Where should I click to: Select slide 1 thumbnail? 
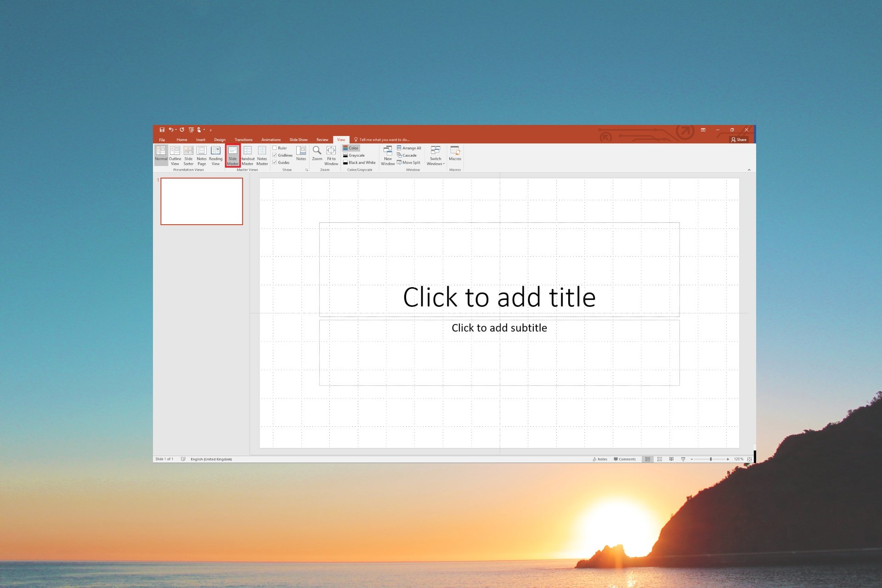click(202, 201)
